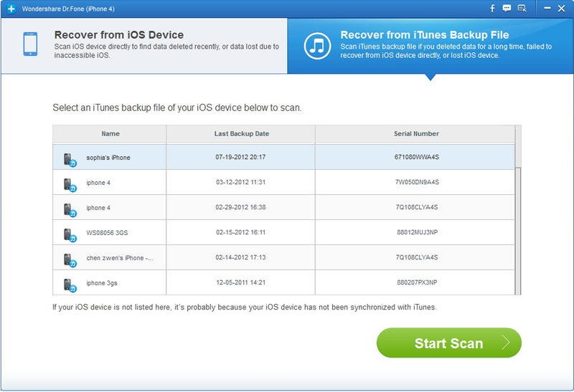Switch to Recover from iOS Device tab

(x=143, y=46)
